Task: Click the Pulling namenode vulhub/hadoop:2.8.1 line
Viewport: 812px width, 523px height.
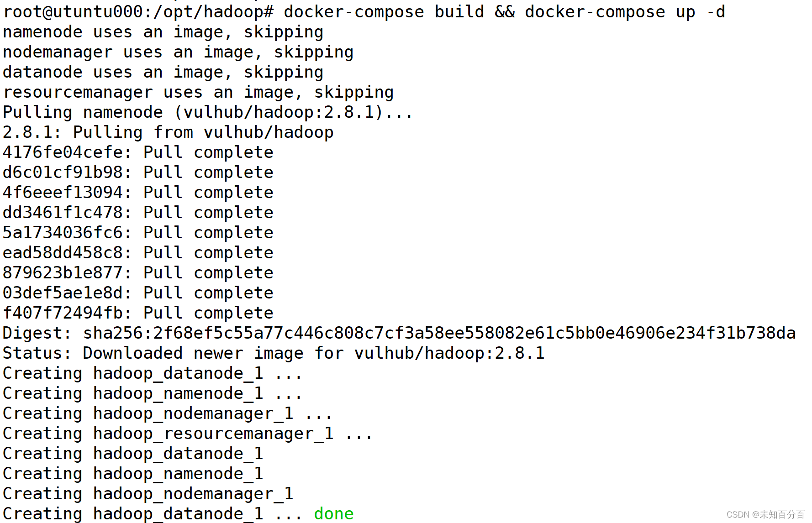Action: (x=208, y=112)
